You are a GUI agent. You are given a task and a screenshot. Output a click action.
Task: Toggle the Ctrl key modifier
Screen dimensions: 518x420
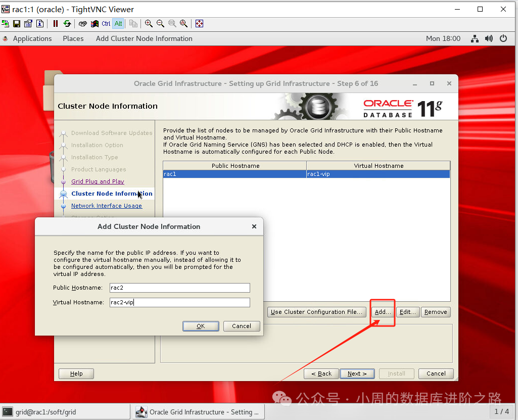tap(106, 23)
